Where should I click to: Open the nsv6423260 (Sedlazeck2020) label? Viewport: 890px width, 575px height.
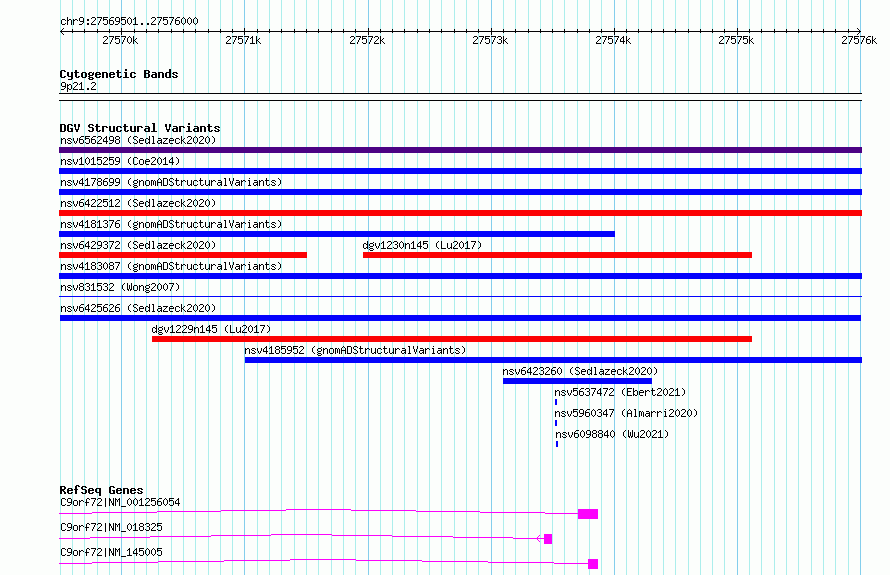point(580,371)
